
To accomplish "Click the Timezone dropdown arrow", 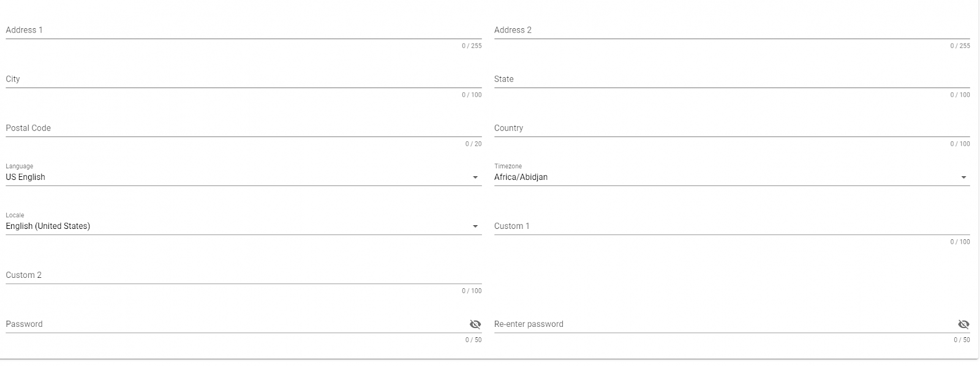I will click(963, 177).
